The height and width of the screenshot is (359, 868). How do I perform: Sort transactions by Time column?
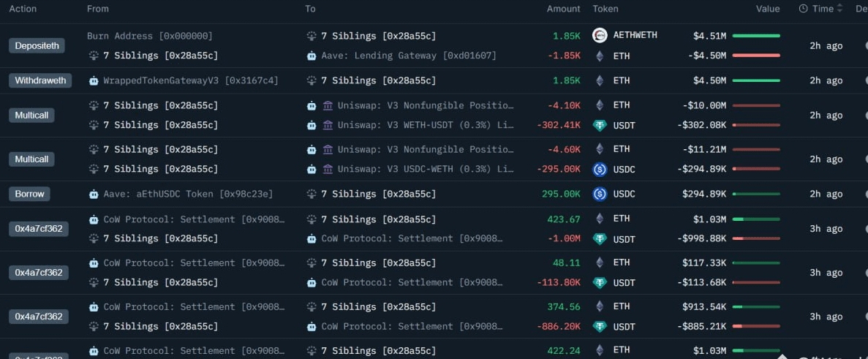click(839, 9)
